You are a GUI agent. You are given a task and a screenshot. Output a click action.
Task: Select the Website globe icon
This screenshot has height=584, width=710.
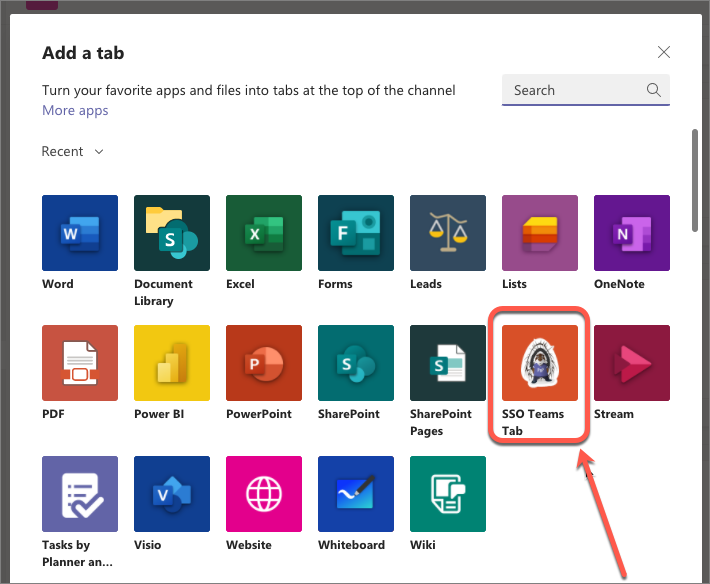(x=264, y=493)
